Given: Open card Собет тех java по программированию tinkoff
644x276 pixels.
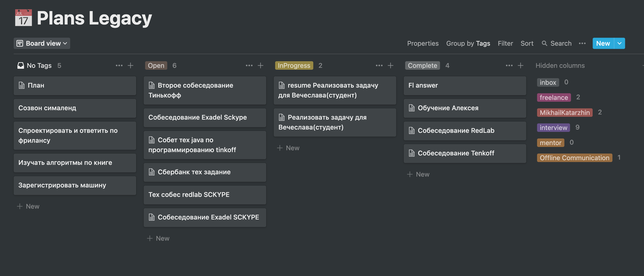Looking at the screenshot, I should coord(205,145).
